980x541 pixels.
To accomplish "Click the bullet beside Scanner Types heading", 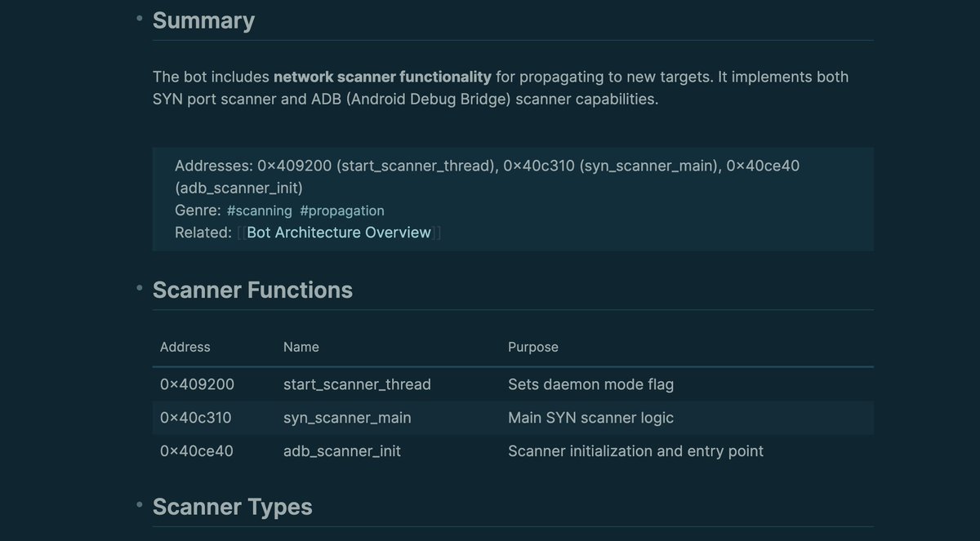I will (x=140, y=503).
